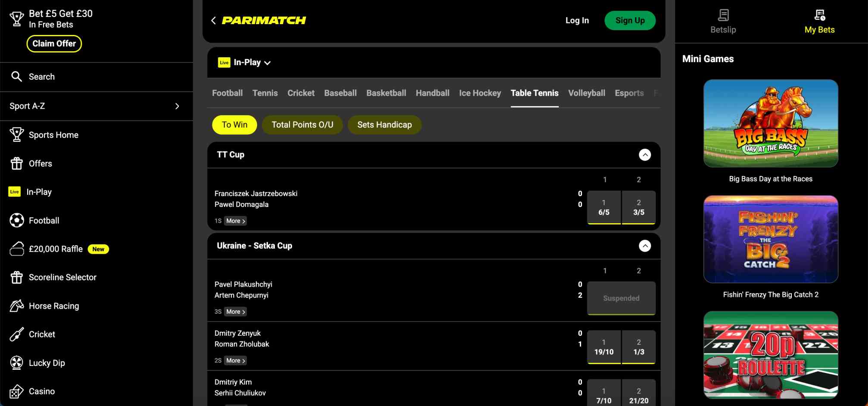Open the Scoreline Selector
This screenshot has width=868, height=406.
[62, 277]
